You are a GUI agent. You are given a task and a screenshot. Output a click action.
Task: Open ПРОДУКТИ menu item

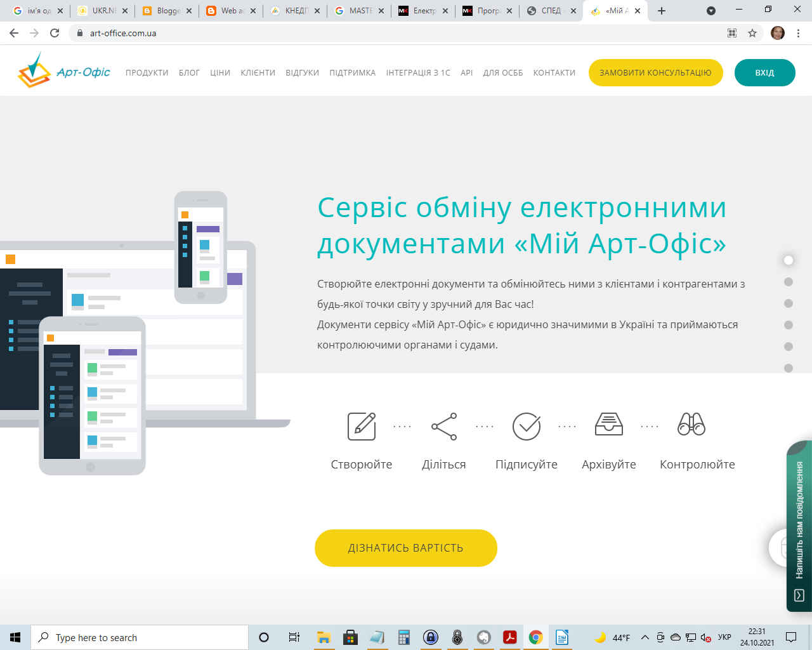click(147, 73)
